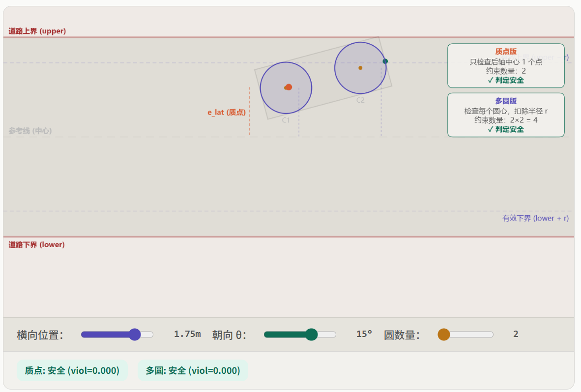This screenshot has height=392, width=581.
Task: Click the 1.75m lateral position value
Action: point(187,334)
